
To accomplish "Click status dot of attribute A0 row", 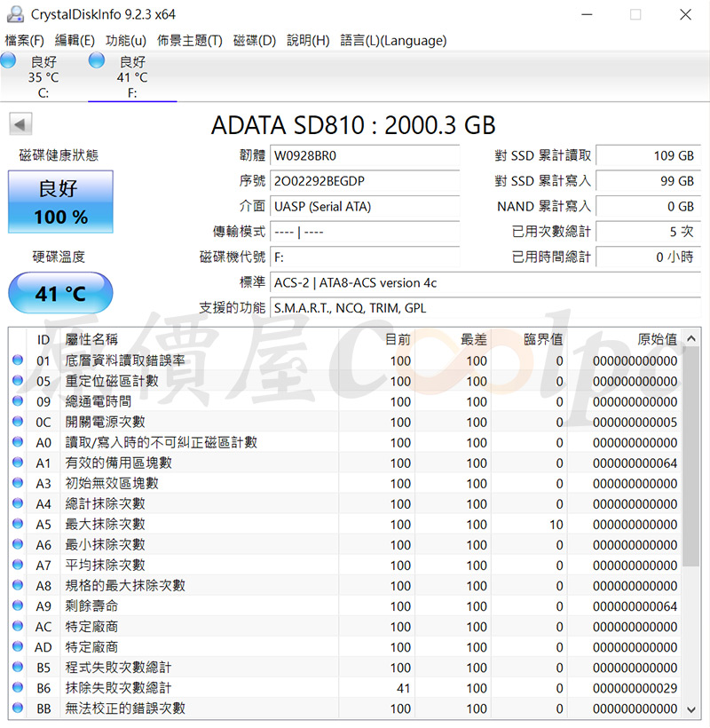I will click(x=18, y=441).
